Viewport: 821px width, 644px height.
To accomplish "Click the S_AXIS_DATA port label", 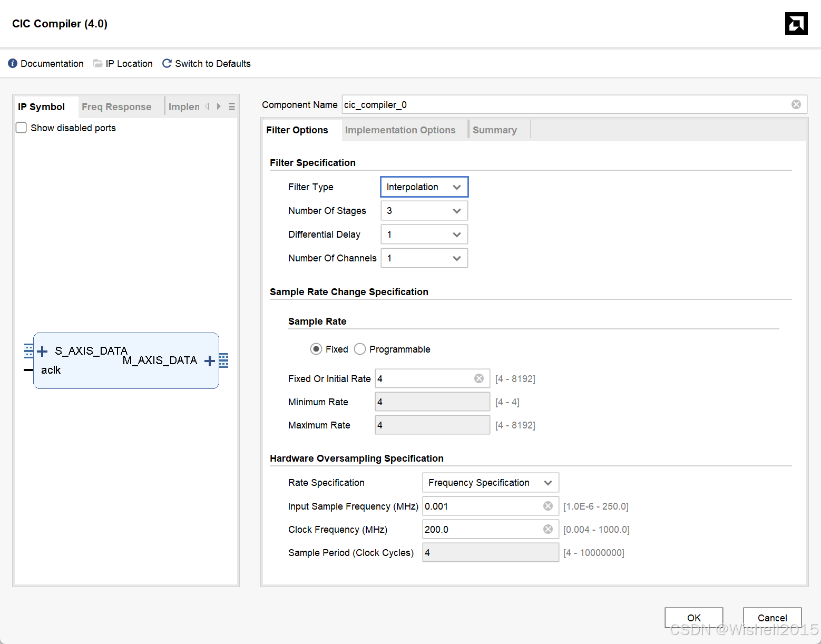I will (x=91, y=351).
